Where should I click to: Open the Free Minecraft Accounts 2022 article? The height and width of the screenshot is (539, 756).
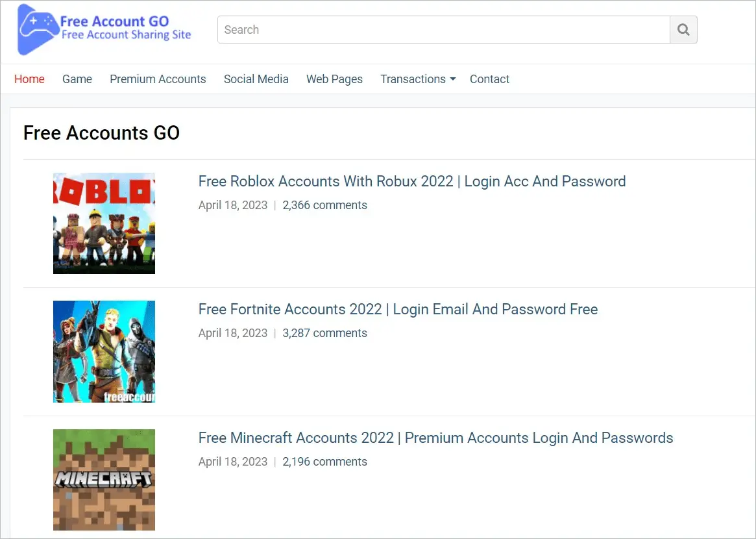click(x=435, y=438)
